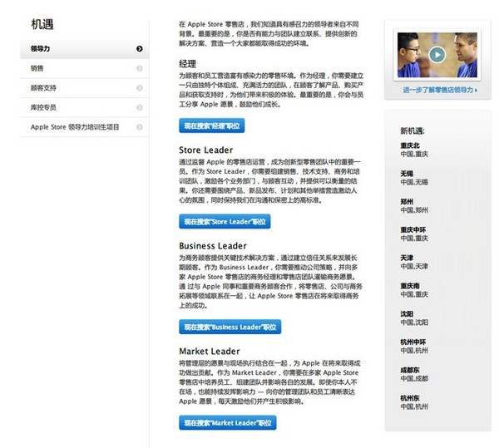Click the 新机遇: label
The image size is (499, 448).
(413, 130)
